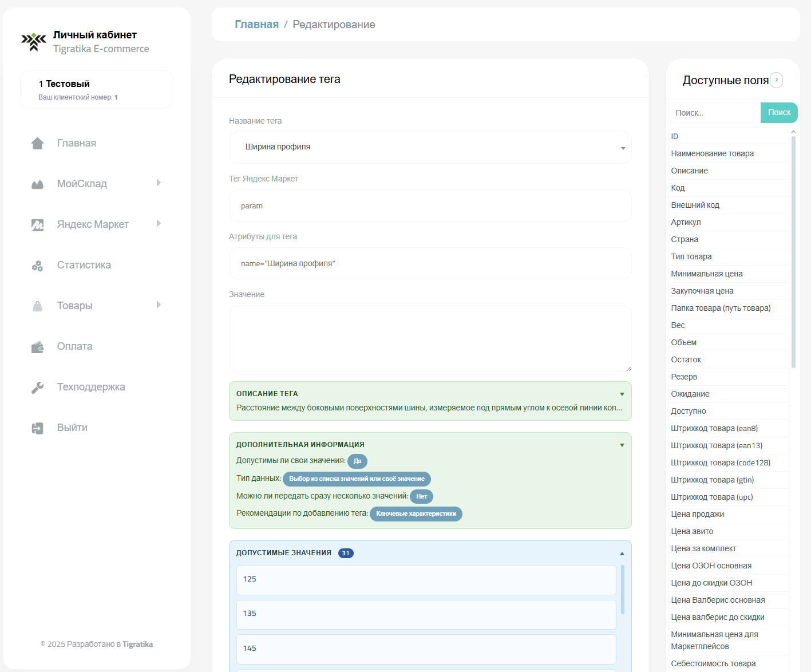Select Наименование товара from available fields

(x=712, y=153)
